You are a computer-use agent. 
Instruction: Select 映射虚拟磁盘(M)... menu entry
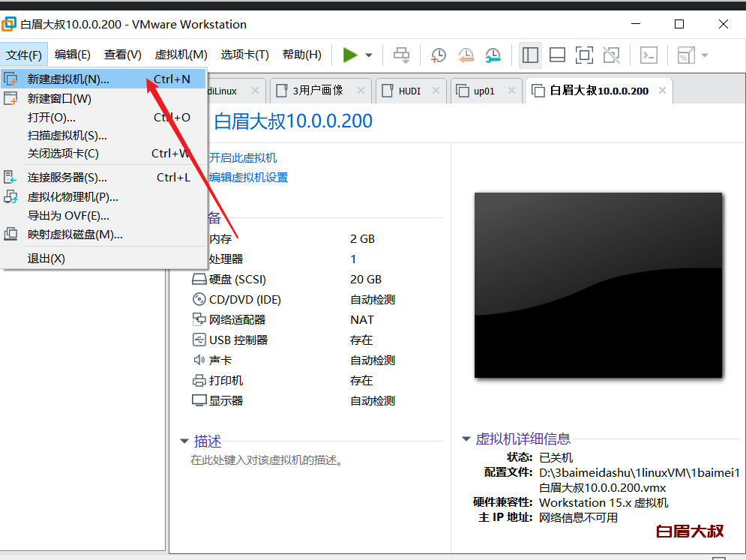(x=103, y=235)
